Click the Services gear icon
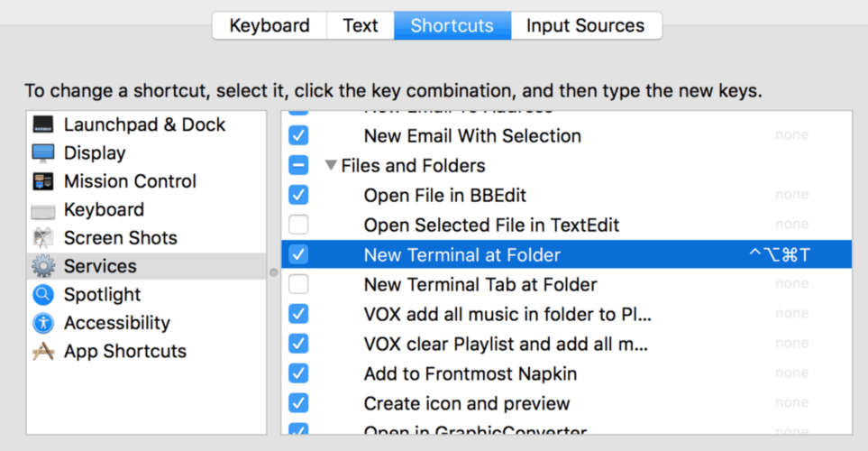The width and height of the screenshot is (868, 451). coord(43,266)
